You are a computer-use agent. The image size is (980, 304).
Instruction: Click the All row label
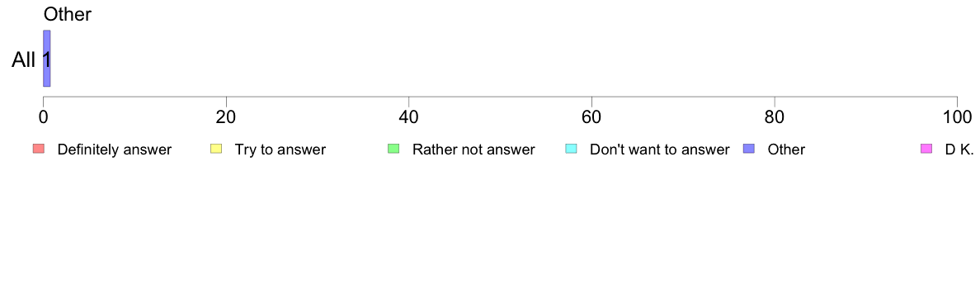(24, 60)
